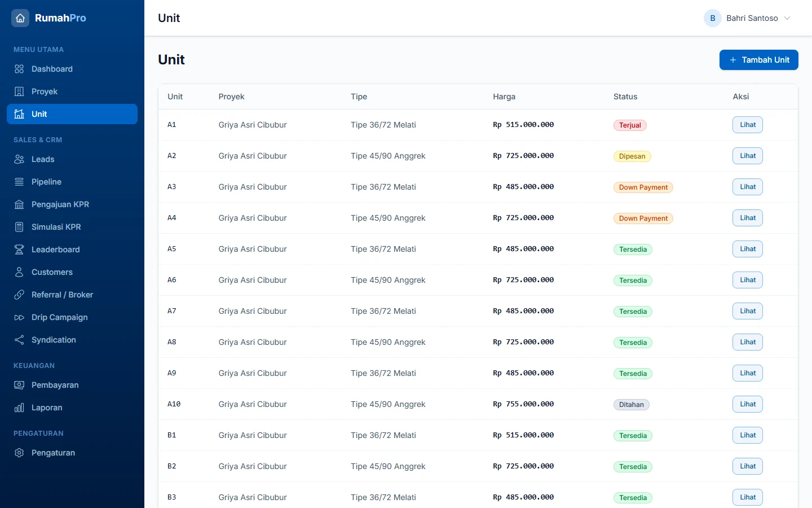The height and width of the screenshot is (508, 812).
Task: Click the Pembayaran money icon
Action: (x=19, y=385)
